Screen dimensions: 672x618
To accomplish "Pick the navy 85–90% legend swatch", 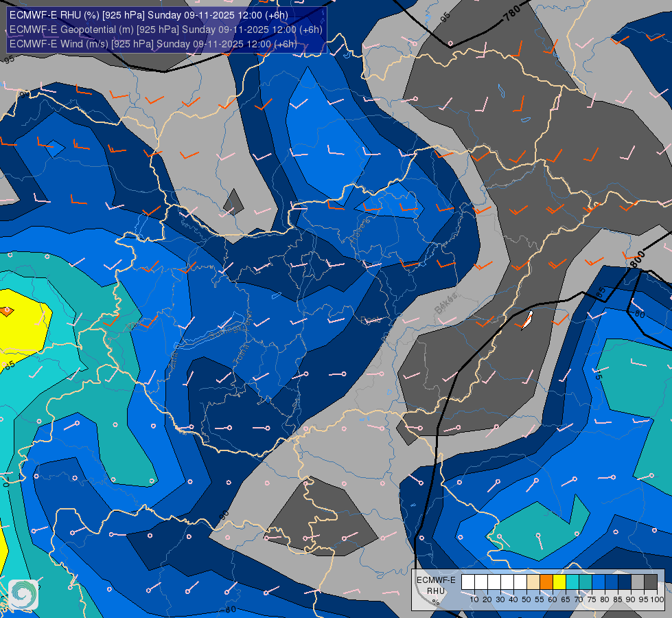I will [625, 582].
